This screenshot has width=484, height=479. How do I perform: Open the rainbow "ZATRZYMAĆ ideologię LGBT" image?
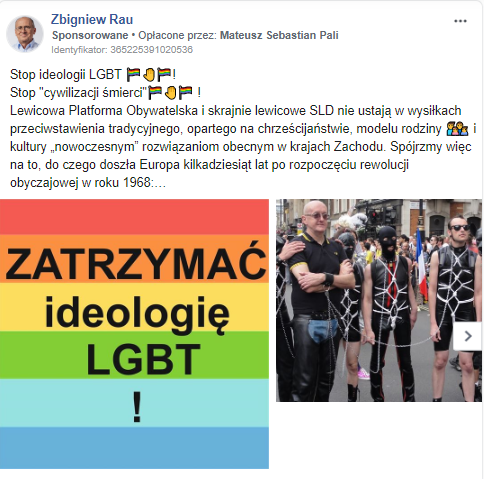pos(134,334)
